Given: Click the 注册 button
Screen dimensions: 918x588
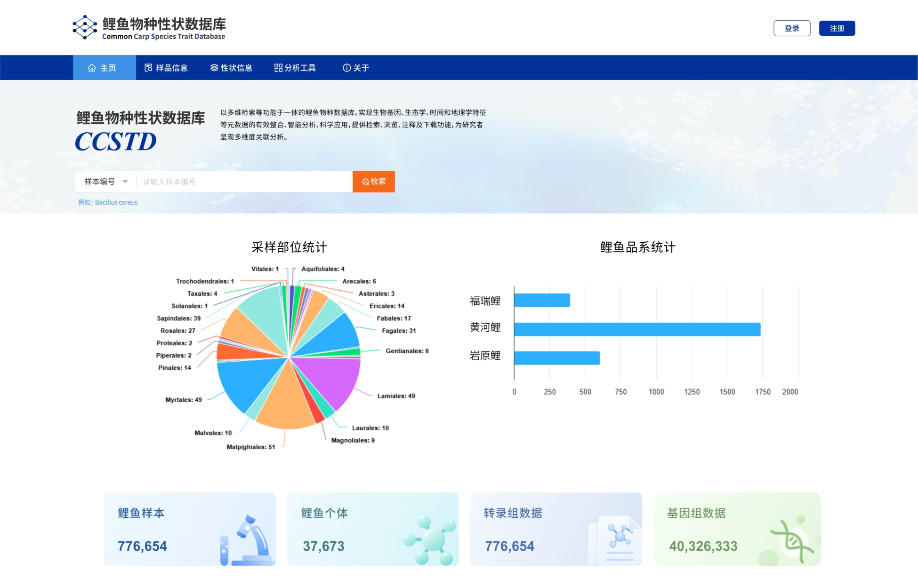Looking at the screenshot, I should click(837, 28).
